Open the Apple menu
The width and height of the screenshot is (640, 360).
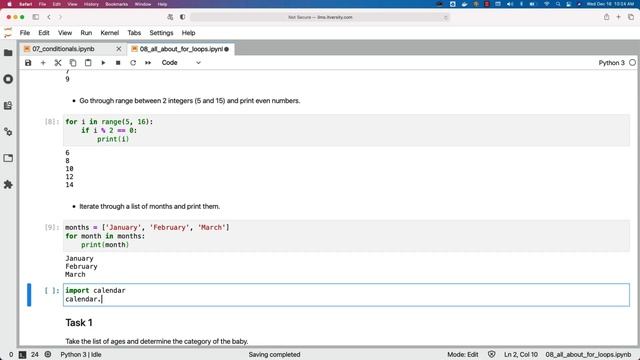(9, 4)
